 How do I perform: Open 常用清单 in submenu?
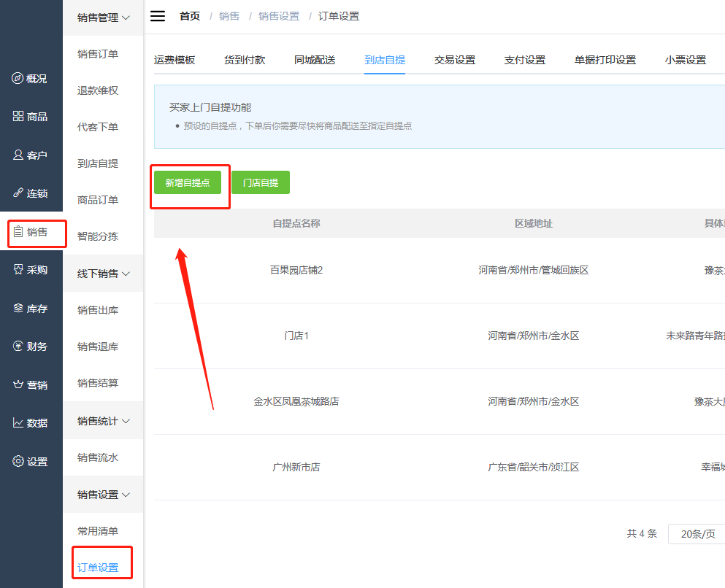[x=98, y=531]
